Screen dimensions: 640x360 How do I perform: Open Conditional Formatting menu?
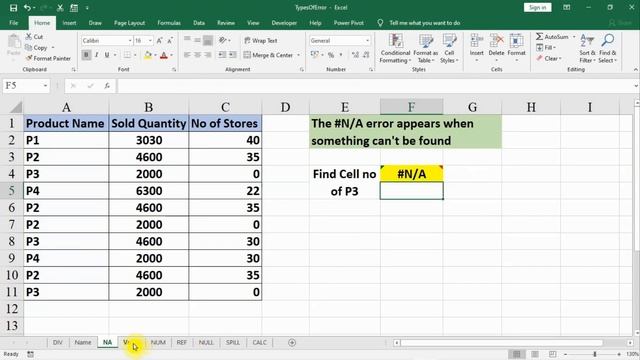395,49
